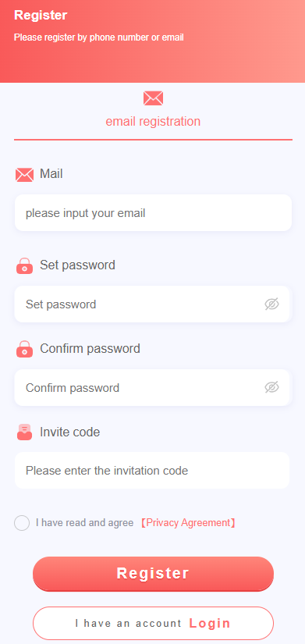This screenshot has height=644, width=305.
Task: Focus the please input your email field
Action: click(x=153, y=213)
